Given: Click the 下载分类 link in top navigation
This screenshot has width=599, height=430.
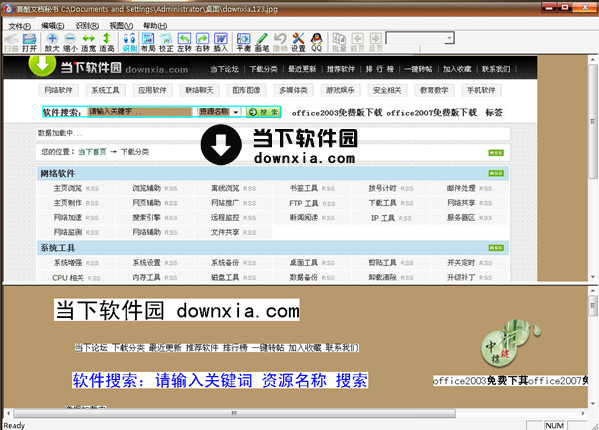Looking at the screenshot, I should pyautogui.click(x=263, y=69).
